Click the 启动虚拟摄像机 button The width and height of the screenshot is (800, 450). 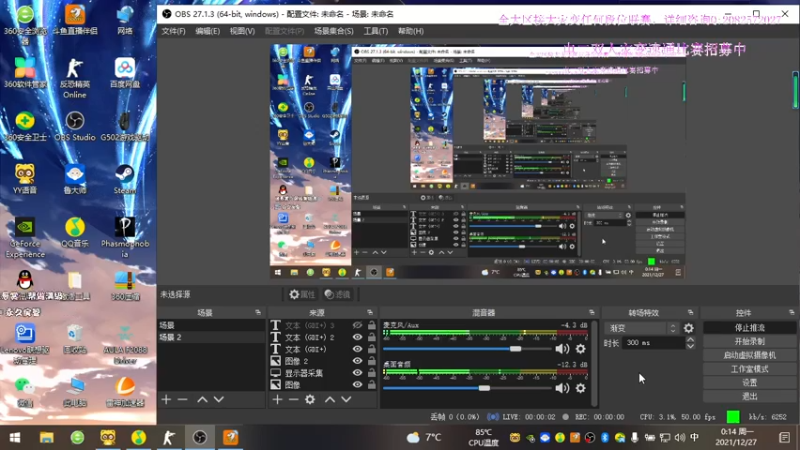749,355
